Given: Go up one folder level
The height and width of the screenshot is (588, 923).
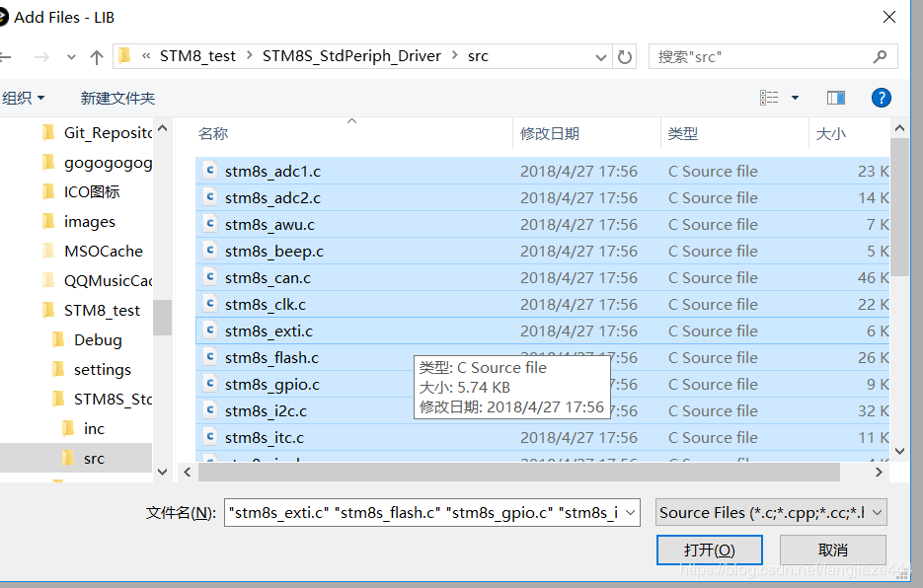Looking at the screenshot, I should point(97,57).
